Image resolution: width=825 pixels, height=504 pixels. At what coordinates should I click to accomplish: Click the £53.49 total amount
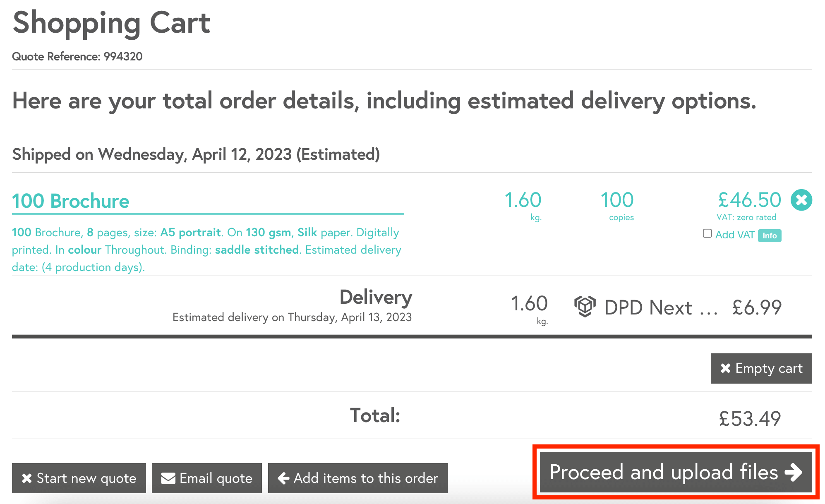point(750,418)
